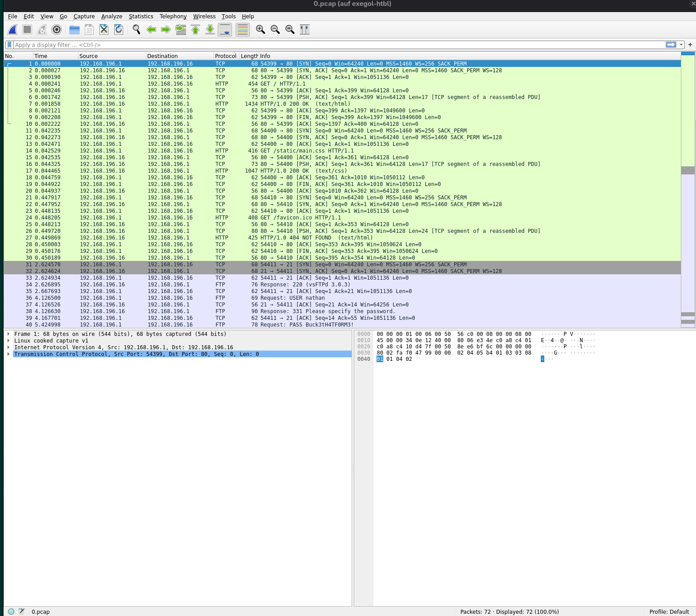The height and width of the screenshot is (616, 696).
Task: Open the capture options gear icon
Action: [57, 29]
